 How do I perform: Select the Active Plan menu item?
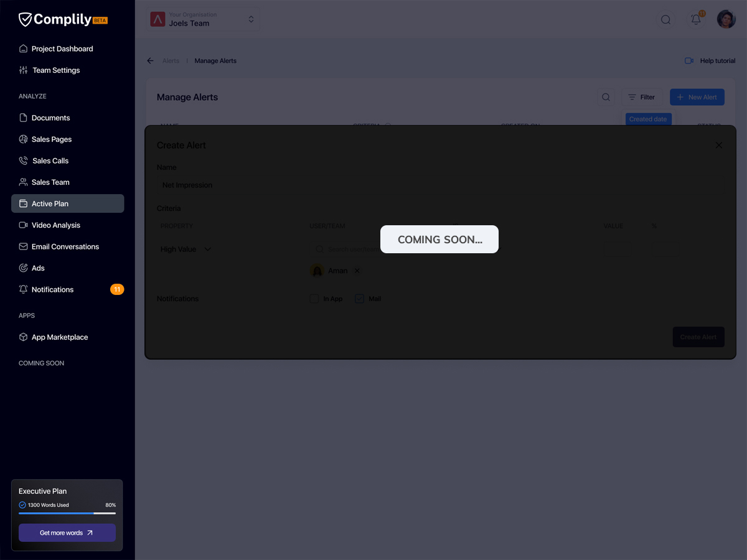point(67,203)
